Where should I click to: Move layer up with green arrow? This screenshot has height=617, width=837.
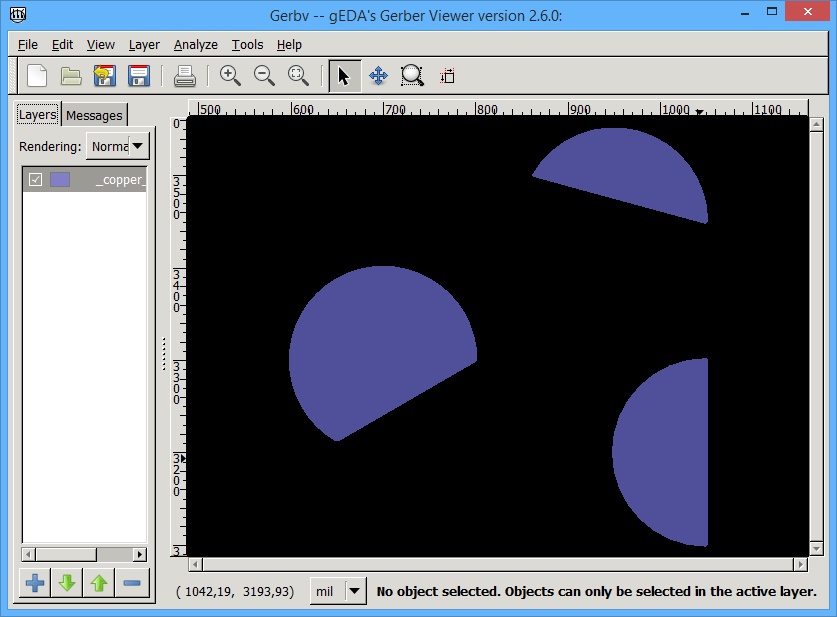(x=99, y=583)
